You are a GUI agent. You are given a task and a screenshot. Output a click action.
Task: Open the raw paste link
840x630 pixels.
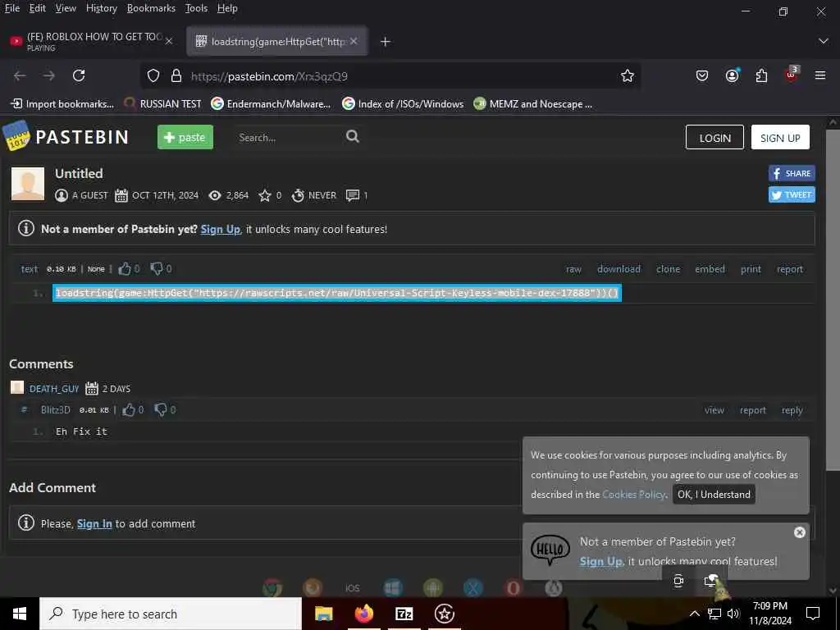tap(573, 269)
